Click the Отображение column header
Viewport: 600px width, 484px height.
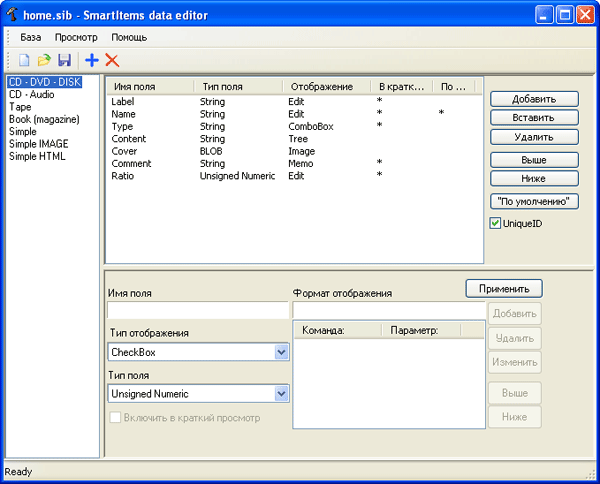click(320, 87)
